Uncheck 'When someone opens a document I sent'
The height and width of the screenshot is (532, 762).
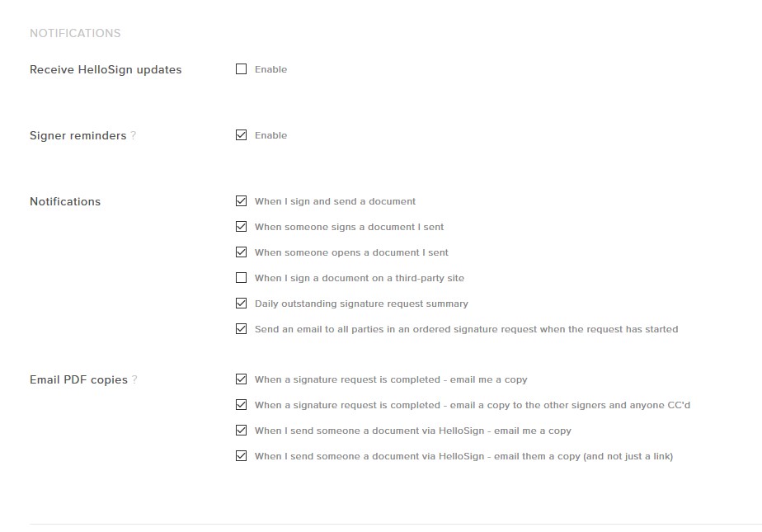(241, 252)
